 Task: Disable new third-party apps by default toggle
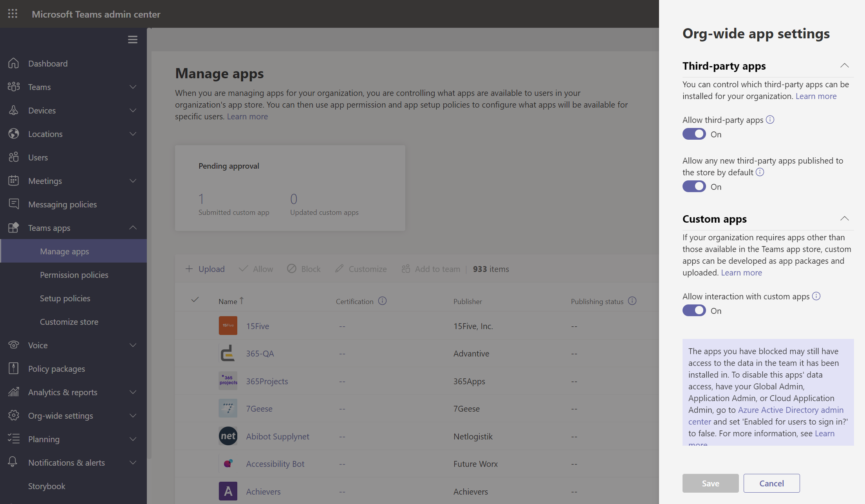(x=694, y=187)
